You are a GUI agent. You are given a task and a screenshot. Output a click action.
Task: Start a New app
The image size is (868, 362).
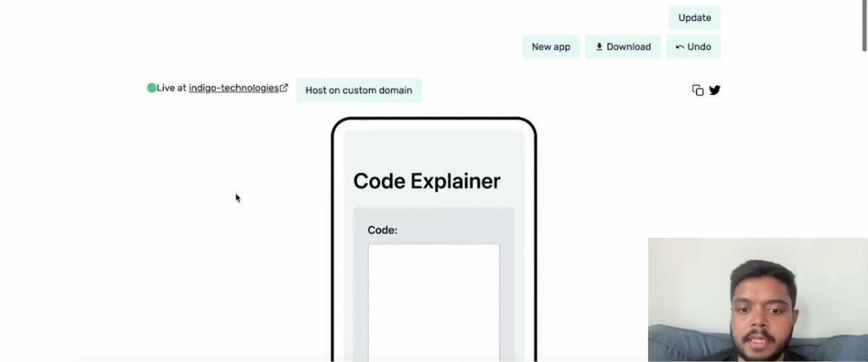click(x=550, y=47)
